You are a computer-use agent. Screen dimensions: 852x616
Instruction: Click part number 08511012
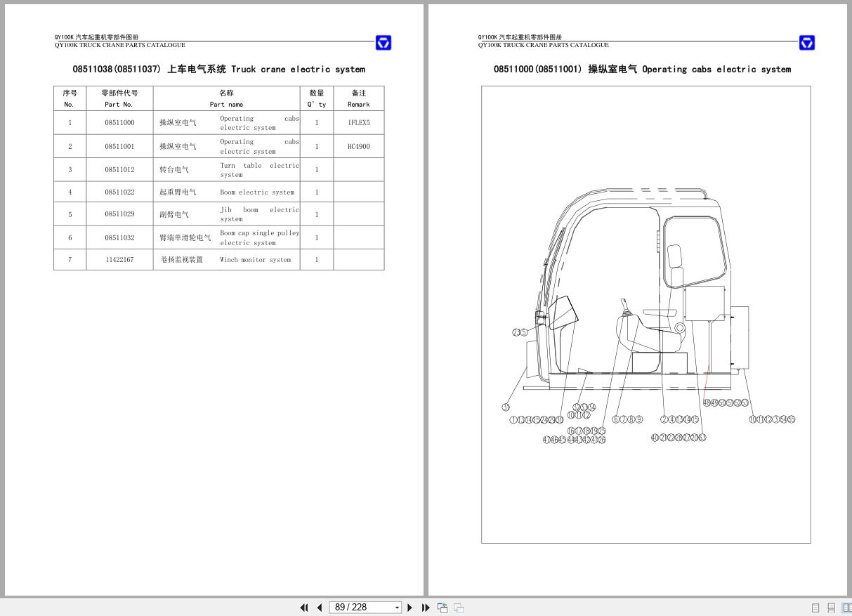coord(119,170)
